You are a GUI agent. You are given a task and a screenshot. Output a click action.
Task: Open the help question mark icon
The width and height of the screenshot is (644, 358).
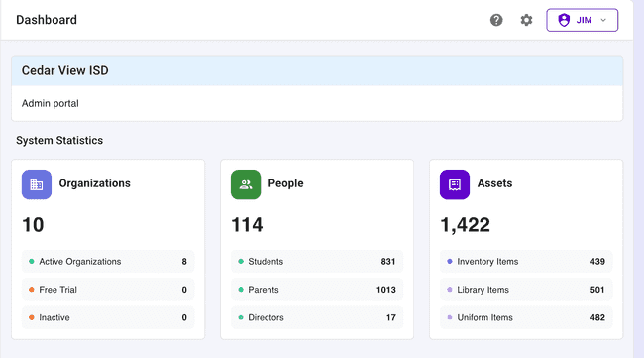click(496, 20)
